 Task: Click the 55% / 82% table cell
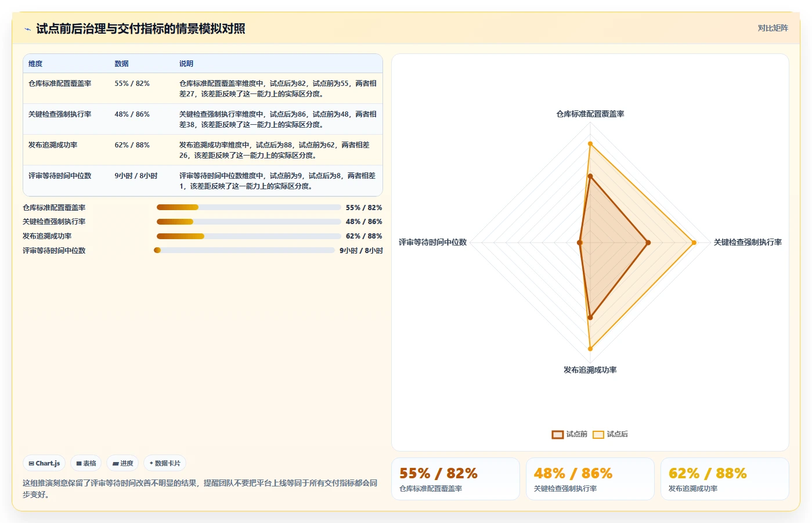point(132,84)
